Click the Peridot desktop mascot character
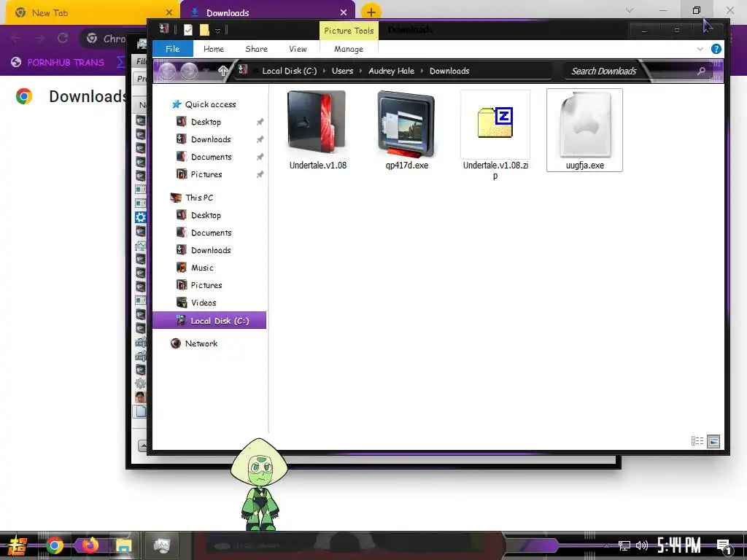747x560 pixels. coord(259,484)
